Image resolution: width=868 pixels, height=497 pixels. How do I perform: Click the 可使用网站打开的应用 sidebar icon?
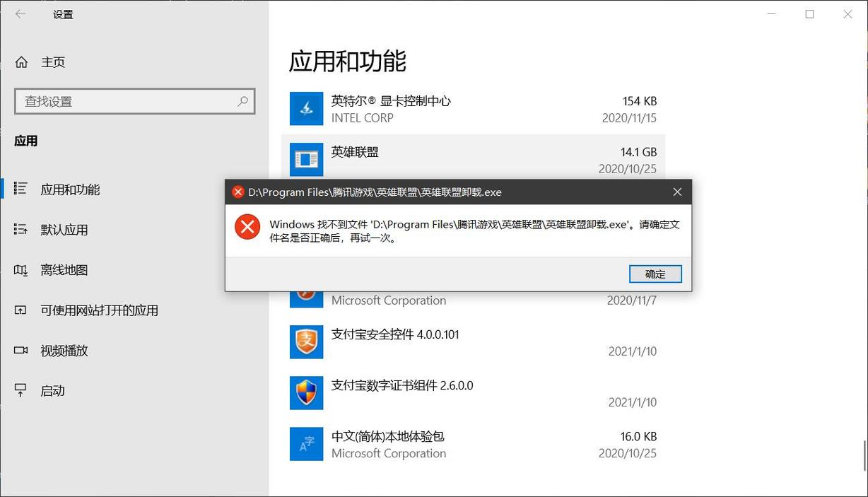coord(22,310)
